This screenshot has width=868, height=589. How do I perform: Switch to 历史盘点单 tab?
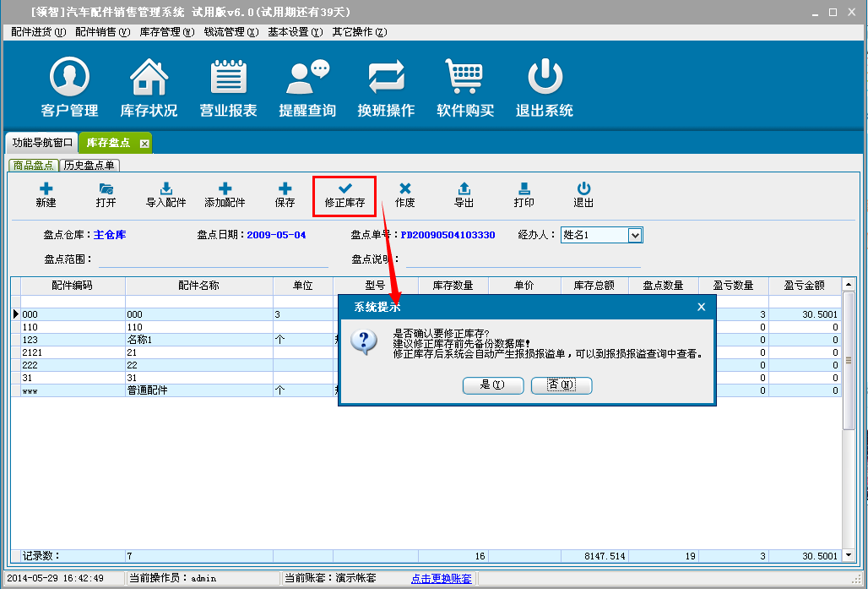[90, 166]
